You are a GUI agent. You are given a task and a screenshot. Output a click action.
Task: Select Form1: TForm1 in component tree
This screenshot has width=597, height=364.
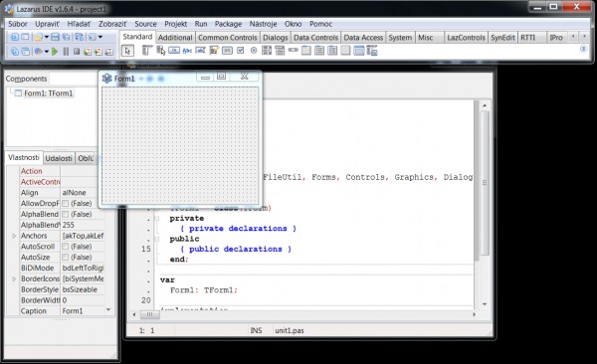48,93
